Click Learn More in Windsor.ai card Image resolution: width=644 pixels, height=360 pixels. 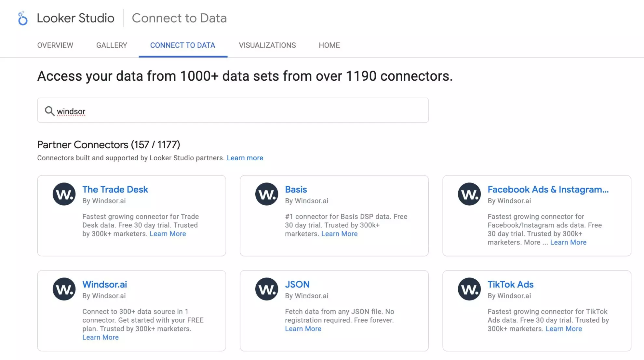click(101, 338)
